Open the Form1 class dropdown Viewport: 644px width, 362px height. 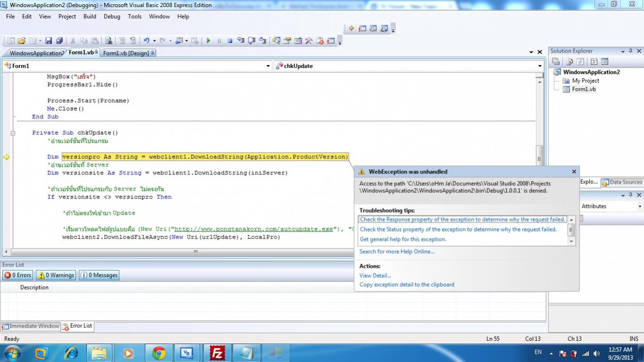click(x=268, y=66)
